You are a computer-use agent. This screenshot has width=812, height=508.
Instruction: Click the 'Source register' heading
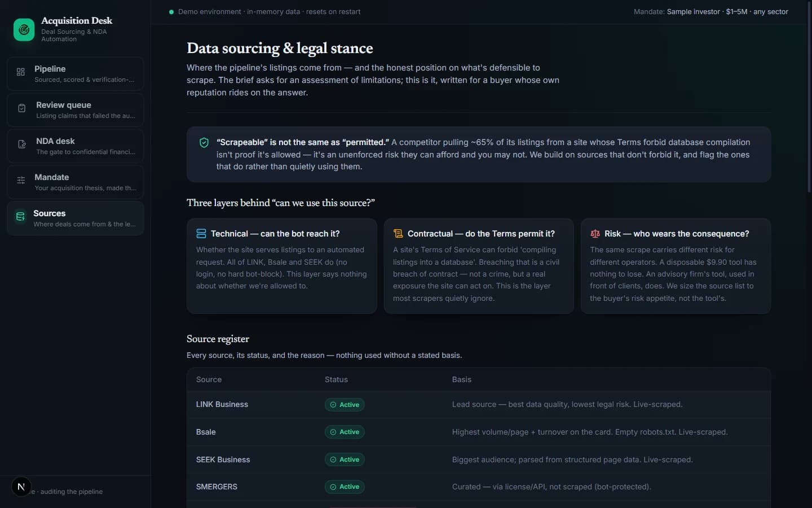(218, 339)
